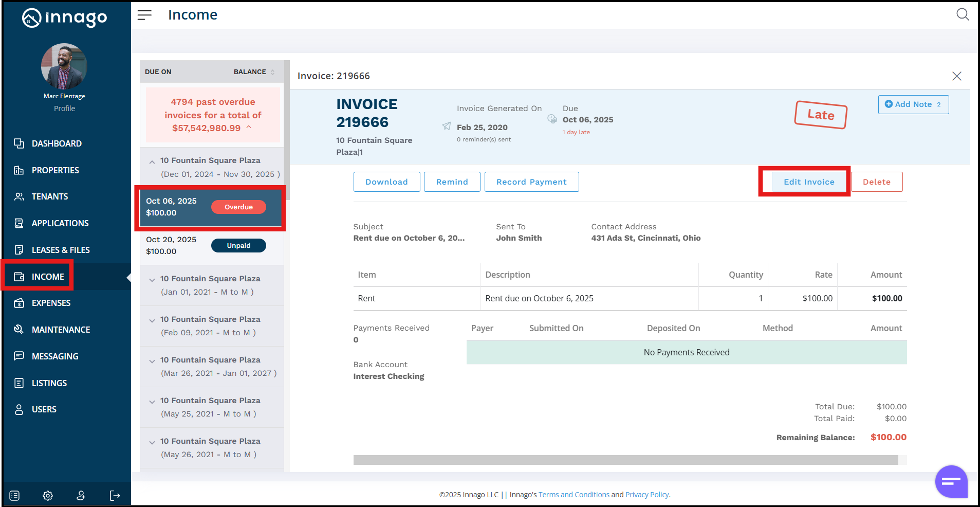
Task: Open the user account icon in sidebar footer
Action: point(81,496)
